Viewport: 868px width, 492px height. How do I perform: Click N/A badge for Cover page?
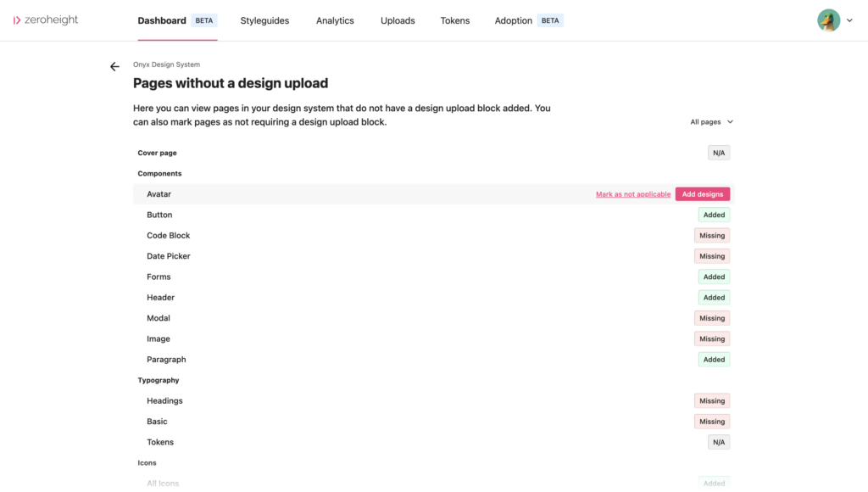(x=719, y=153)
